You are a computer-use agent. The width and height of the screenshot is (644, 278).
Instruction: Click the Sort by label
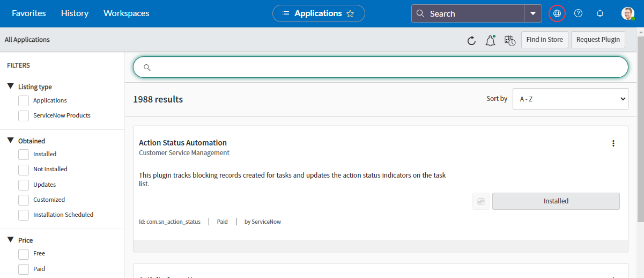pos(497,99)
